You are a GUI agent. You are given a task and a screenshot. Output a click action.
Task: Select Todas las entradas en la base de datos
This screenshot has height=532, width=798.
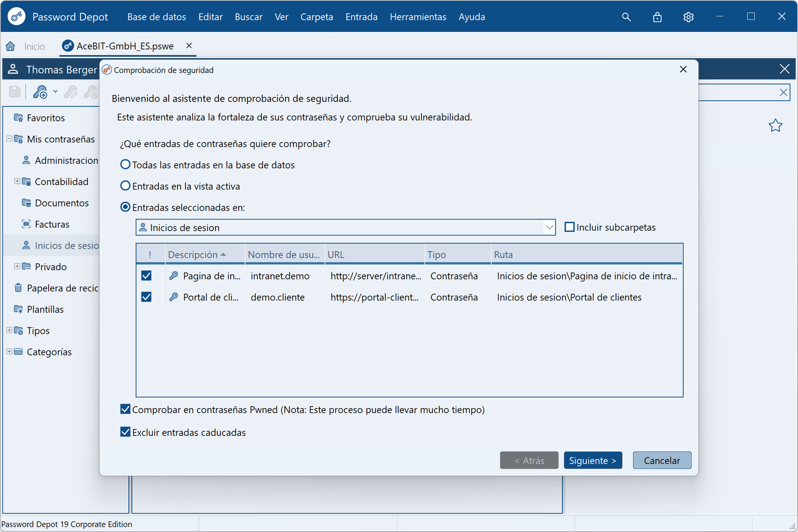pyautogui.click(x=125, y=165)
